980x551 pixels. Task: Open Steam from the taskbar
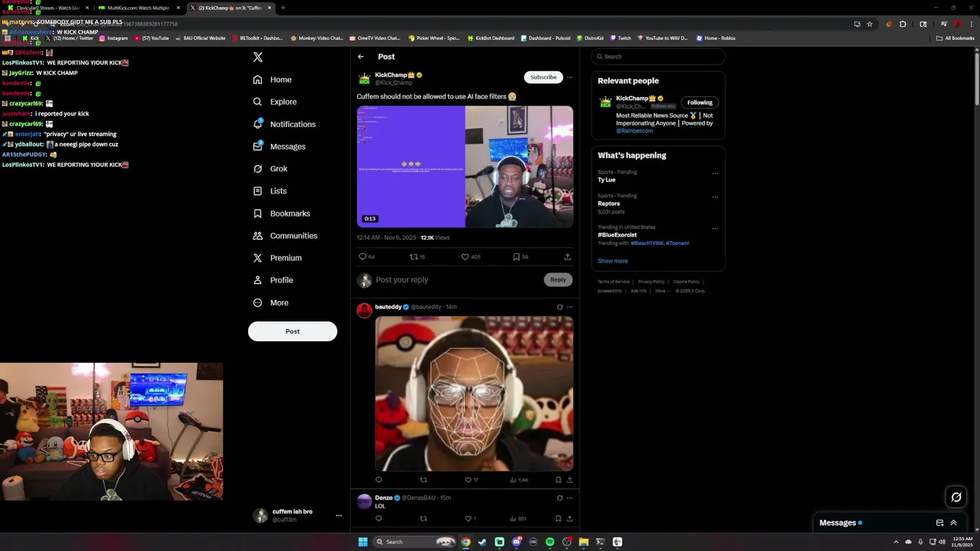(x=482, y=542)
